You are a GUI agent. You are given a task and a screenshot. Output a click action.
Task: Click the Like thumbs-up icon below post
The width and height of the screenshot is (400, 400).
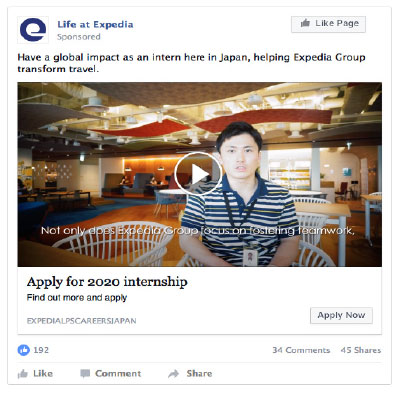click(23, 374)
